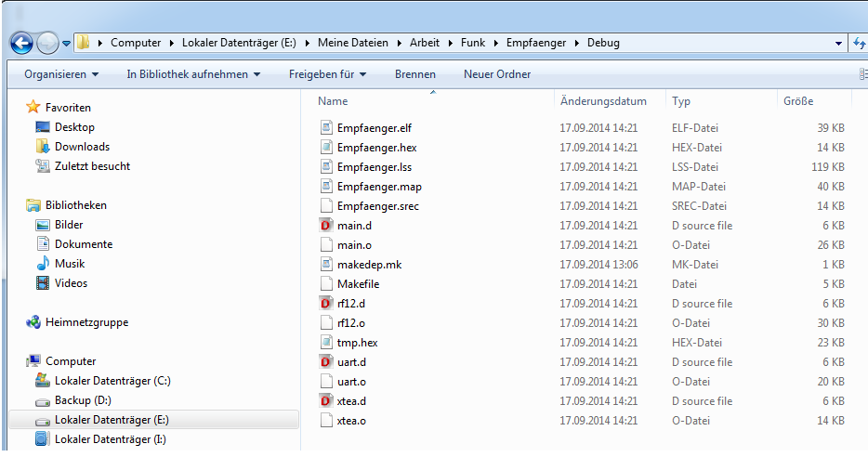The height and width of the screenshot is (457, 868).
Task: Change view via icon at toolbar right edge
Action: click(863, 74)
